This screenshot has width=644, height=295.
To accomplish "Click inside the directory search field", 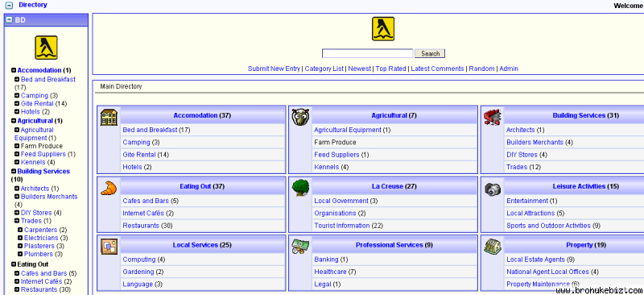I will pyautogui.click(x=368, y=53).
